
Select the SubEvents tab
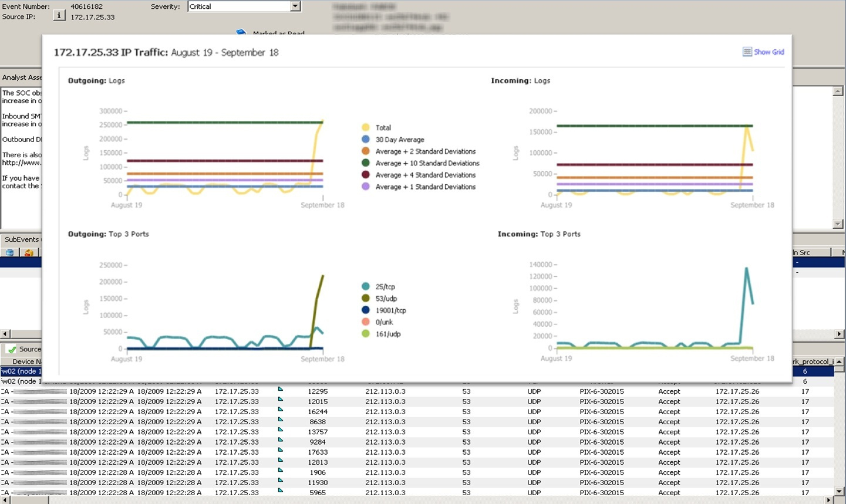pyautogui.click(x=21, y=239)
